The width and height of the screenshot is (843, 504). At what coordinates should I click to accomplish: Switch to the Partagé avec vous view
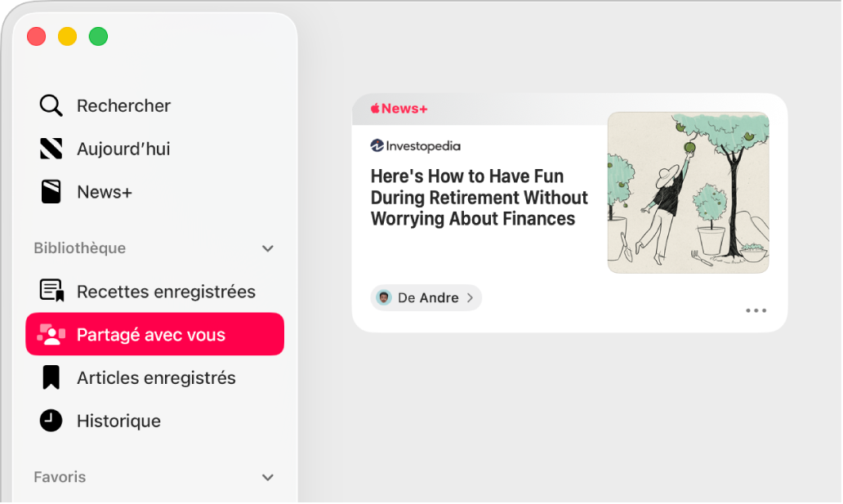[x=154, y=334]
